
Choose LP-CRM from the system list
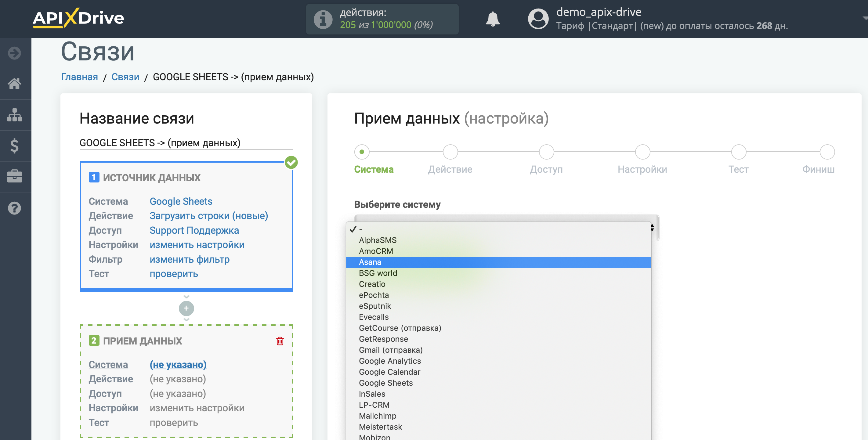click(498, 405)
